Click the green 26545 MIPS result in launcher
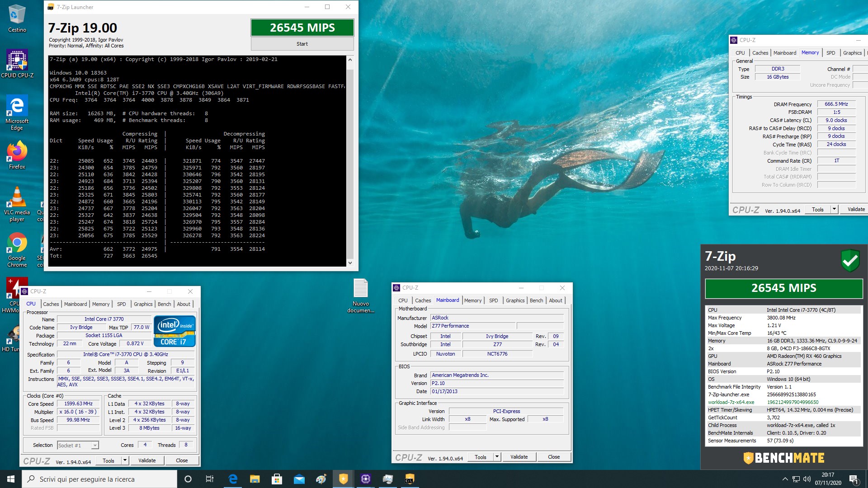Viewport: 868px width, 488px height. coord(302,28)
